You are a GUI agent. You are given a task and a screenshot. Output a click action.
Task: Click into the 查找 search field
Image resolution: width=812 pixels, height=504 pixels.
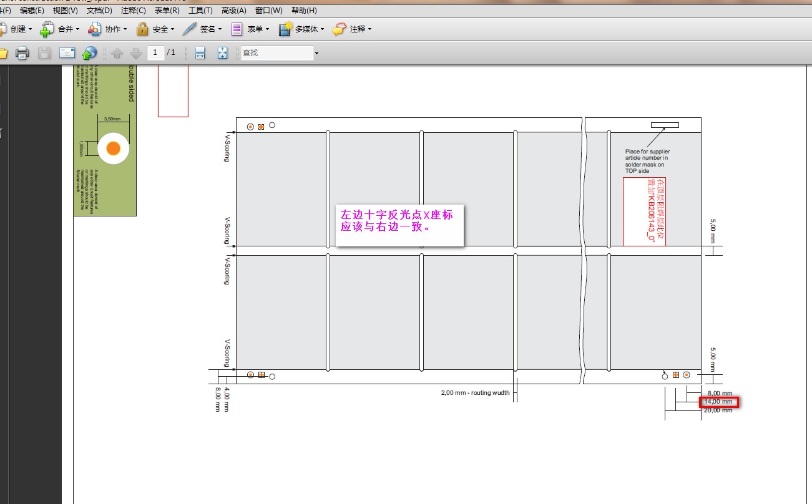[277, 53]
